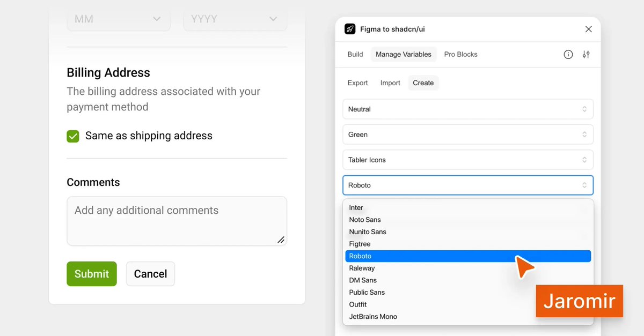
Task: Open the YYYY year dropdown
Action: coord(235,19)
